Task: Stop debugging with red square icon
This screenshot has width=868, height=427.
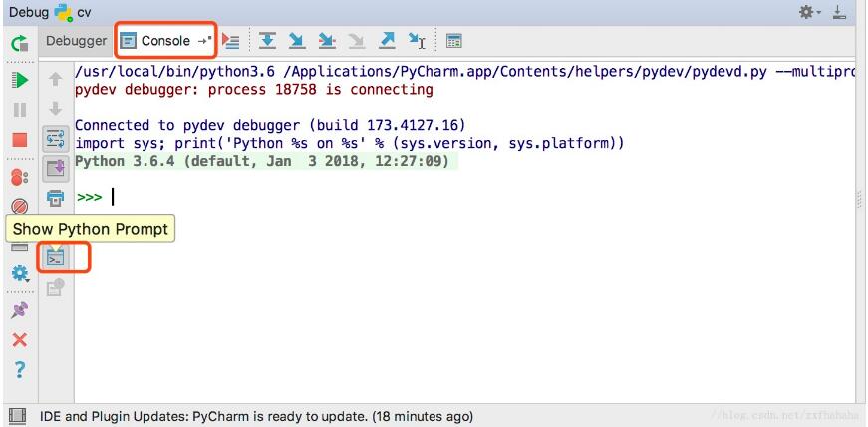Action: [x=19, y=140]
